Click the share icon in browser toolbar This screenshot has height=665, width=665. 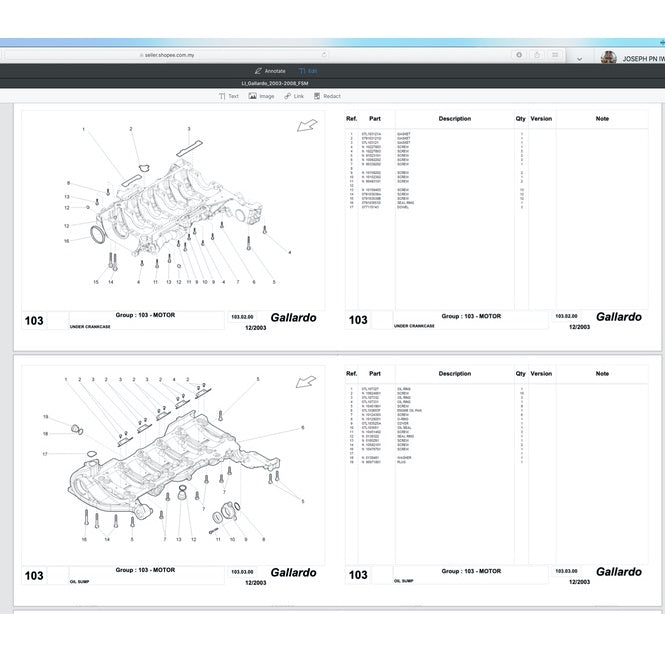[538, 55]
